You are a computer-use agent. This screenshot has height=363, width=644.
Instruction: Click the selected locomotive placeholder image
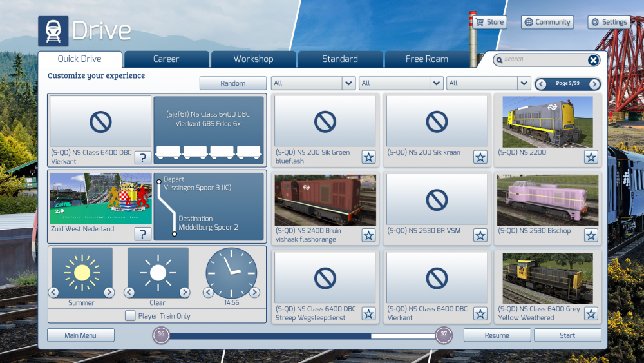pyautogui.click(x=100, y=122)
